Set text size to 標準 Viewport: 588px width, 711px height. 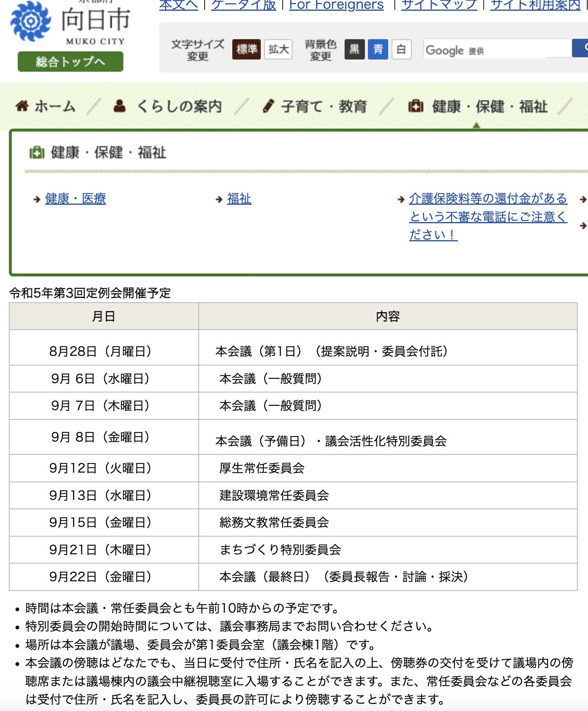246,49
